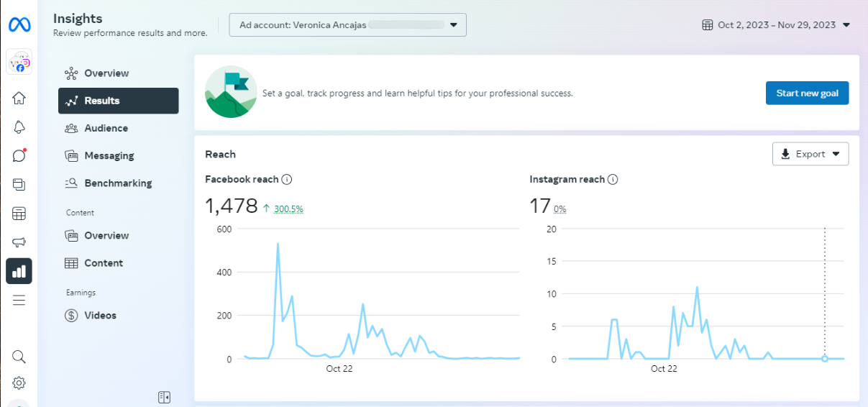Click the 'Set a goal, track progress' text
Viewport: 868px width, 407px height.
pos(418,93)
